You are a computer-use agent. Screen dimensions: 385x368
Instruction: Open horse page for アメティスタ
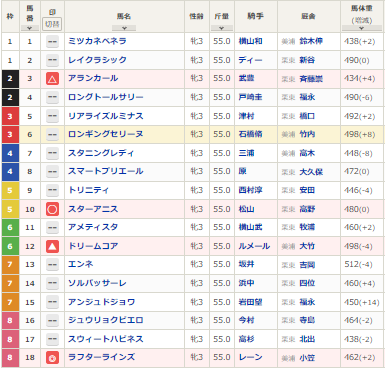(93, 227)
